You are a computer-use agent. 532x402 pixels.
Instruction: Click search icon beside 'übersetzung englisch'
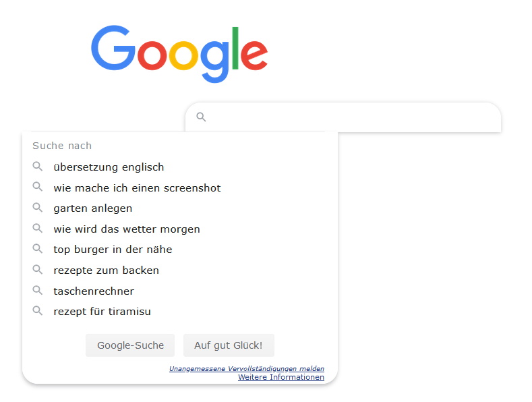tap(38, 167)
